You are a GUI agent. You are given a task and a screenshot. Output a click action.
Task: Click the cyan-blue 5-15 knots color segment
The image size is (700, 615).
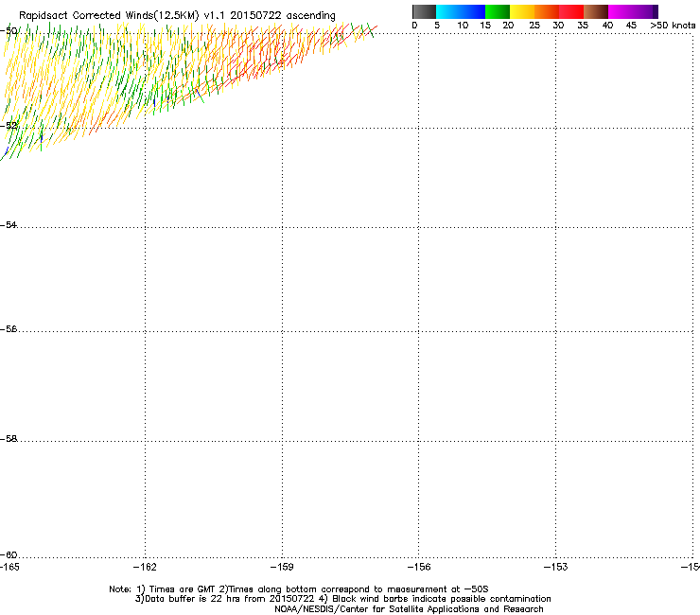461,11
